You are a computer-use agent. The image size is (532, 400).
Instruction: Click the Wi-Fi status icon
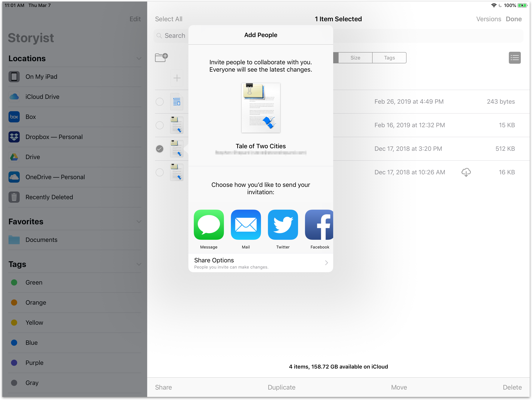[494, 5]
